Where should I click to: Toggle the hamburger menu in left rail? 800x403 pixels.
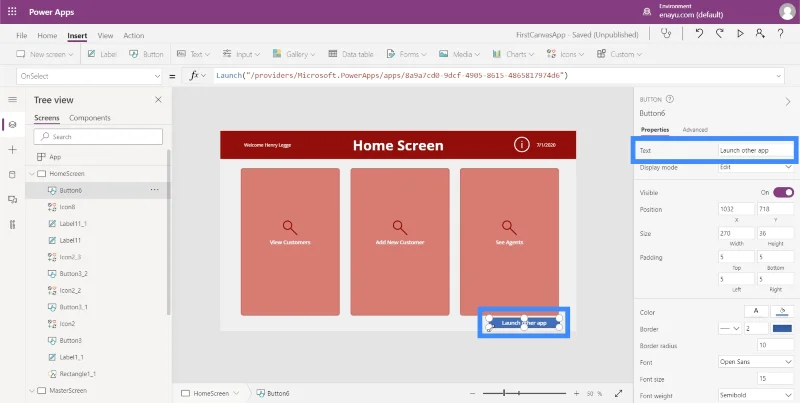point(13,99)
